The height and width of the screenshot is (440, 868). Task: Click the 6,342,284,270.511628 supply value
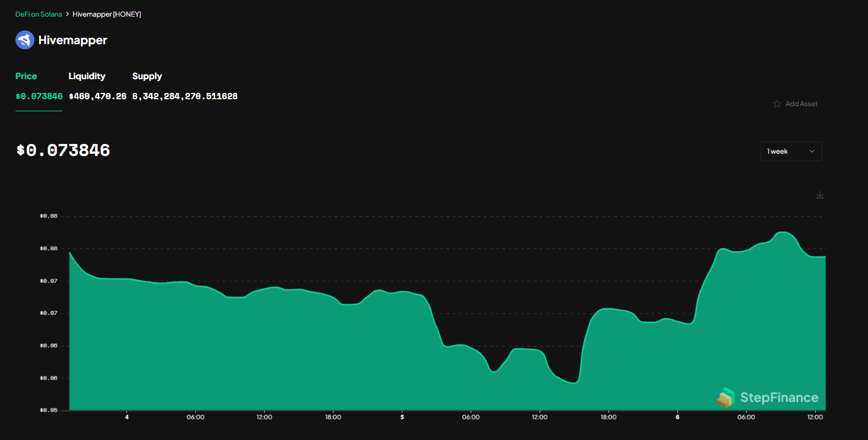tap(185, 96)
